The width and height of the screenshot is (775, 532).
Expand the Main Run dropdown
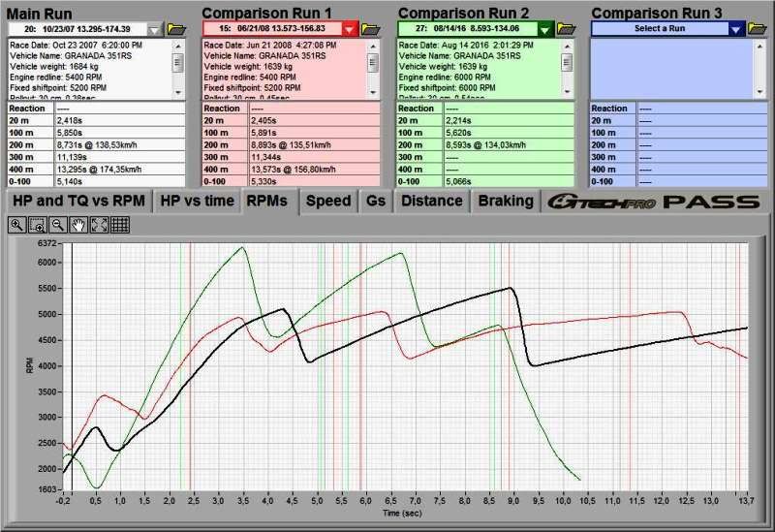pyautogui.click(x=157, y=29)
